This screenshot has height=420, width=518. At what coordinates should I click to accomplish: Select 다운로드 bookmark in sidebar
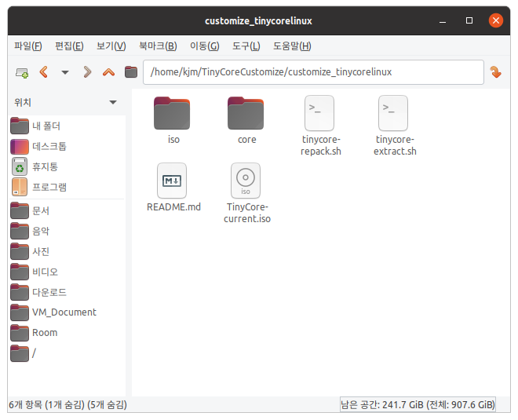(67, 292)
